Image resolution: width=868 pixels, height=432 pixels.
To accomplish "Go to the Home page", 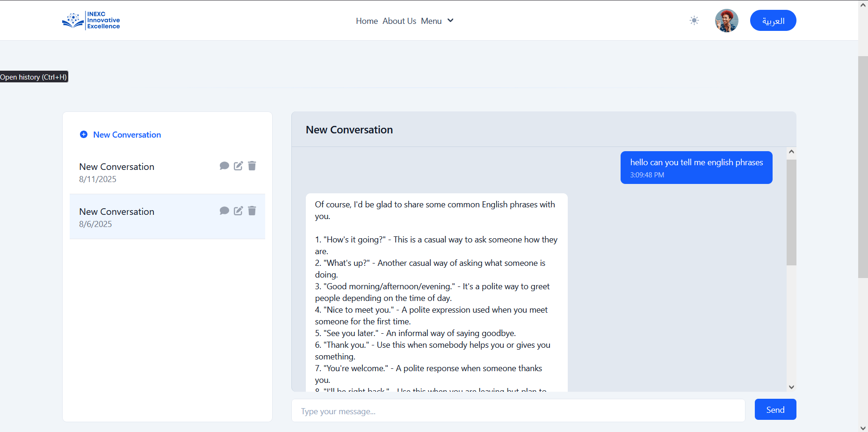I will [x=367, y=21].
